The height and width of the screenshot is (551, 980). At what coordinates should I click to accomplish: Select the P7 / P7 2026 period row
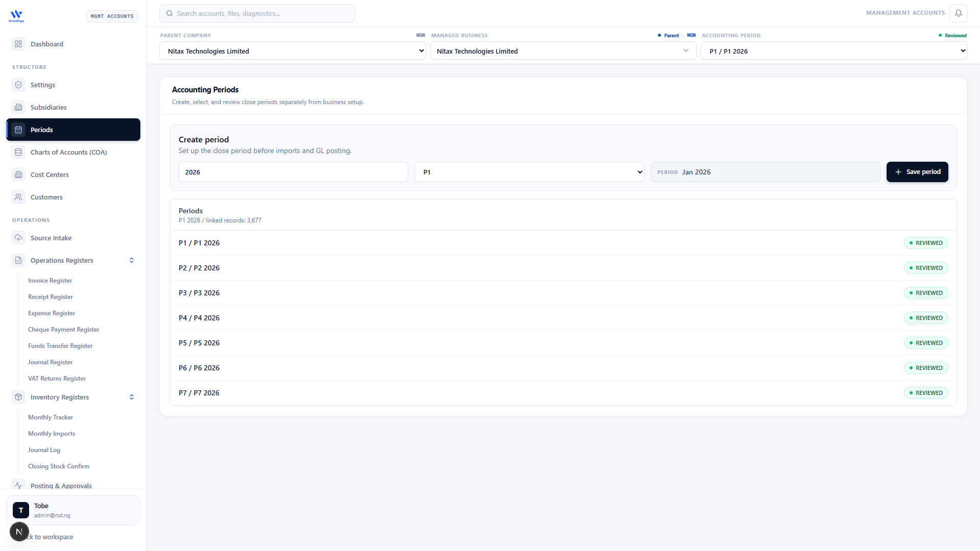pos(563,393)
